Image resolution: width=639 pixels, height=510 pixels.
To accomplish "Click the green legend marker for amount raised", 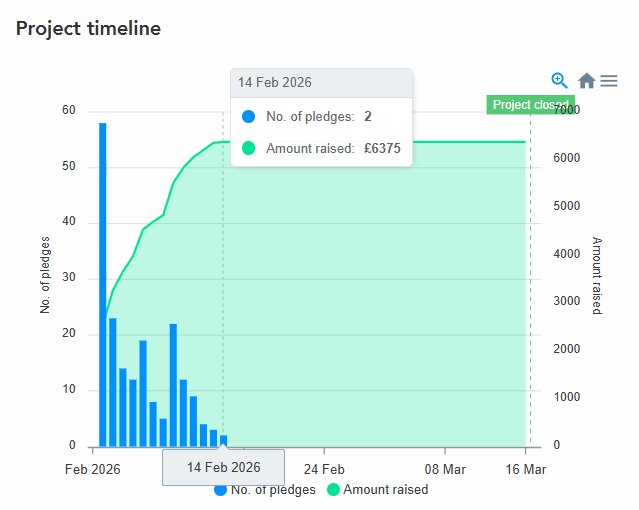I will click(334, 490).
